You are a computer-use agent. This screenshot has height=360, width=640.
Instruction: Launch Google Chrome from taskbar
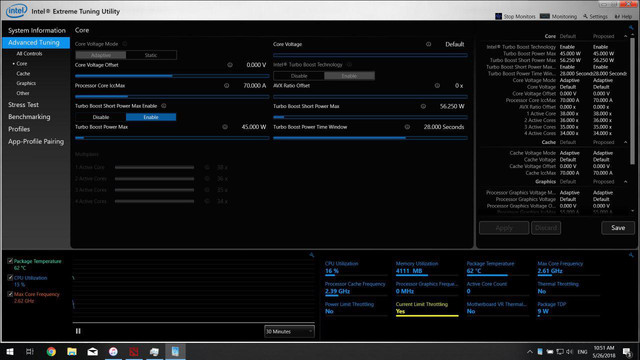click(51, 351)
